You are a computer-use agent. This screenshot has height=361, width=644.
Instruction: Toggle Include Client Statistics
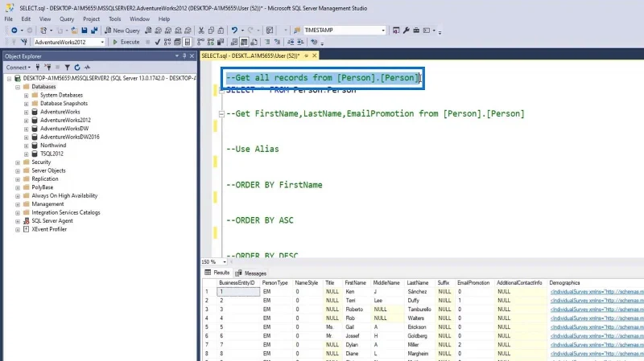(221, 42)
